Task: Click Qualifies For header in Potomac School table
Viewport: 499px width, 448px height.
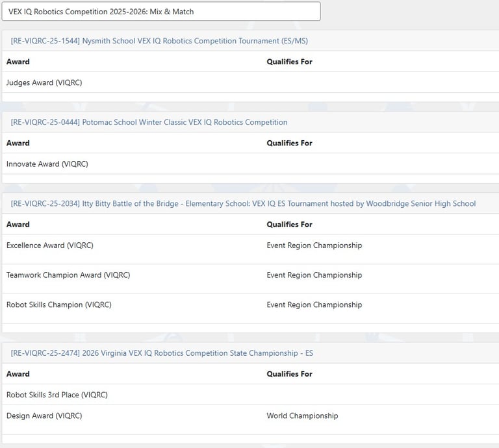Action: (x=289, y=143)
